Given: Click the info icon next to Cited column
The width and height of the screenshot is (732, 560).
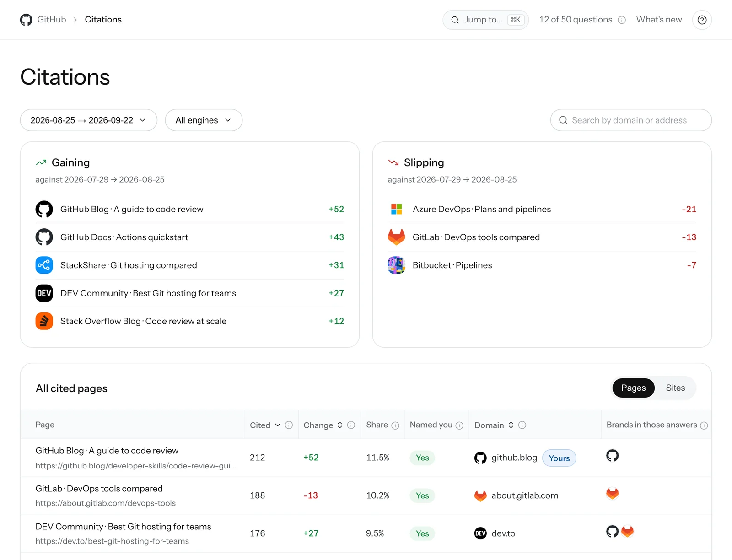Looking at the screenshot, I should tap(289, 425).
